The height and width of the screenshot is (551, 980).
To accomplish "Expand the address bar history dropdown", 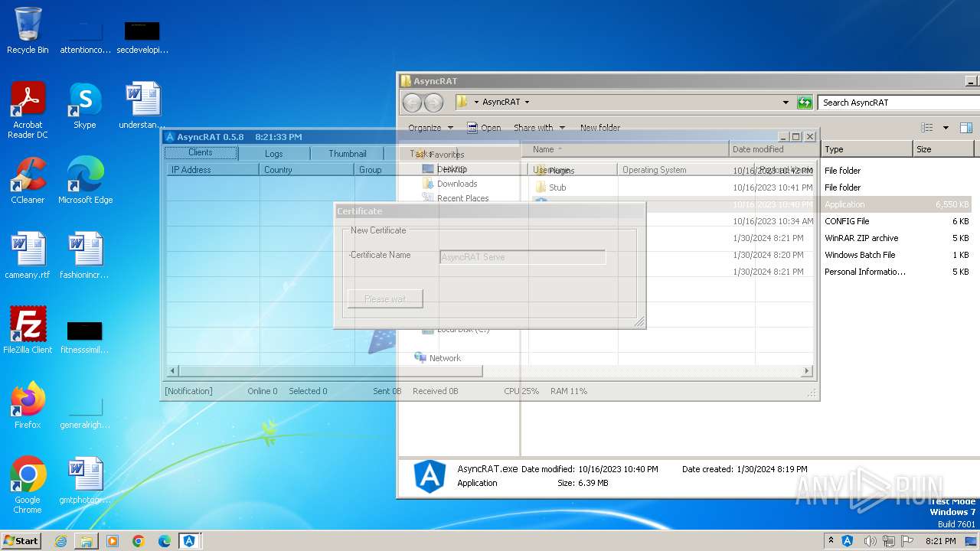I will tap(786, 103).
